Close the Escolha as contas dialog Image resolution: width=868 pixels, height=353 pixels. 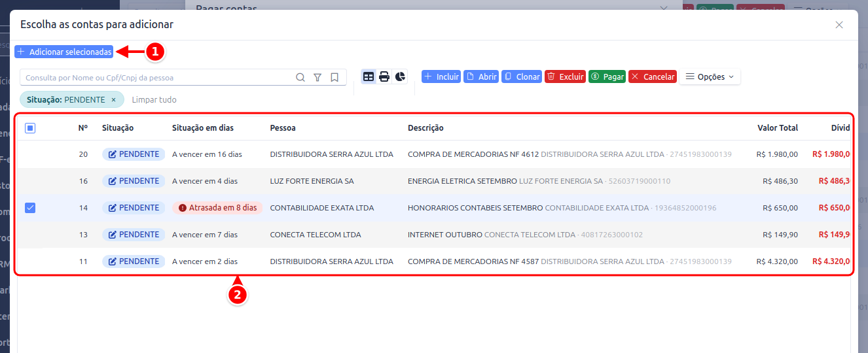click(x=839, y=25)
